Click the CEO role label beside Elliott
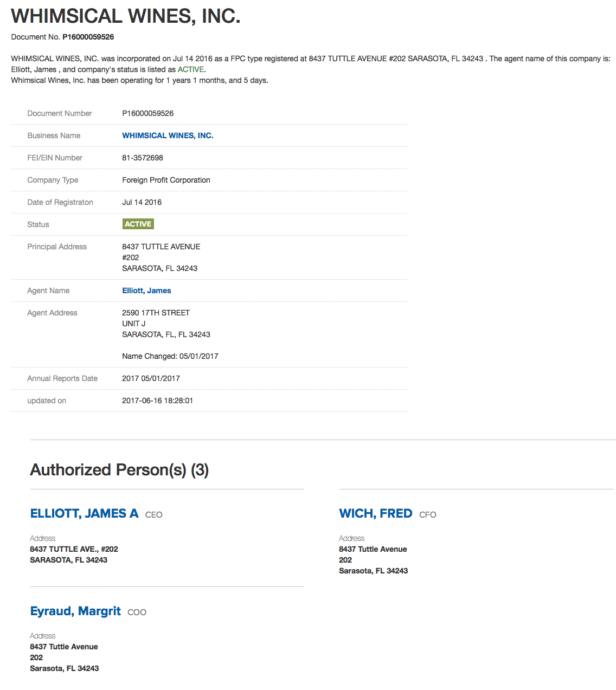 [x=154, y=515]
